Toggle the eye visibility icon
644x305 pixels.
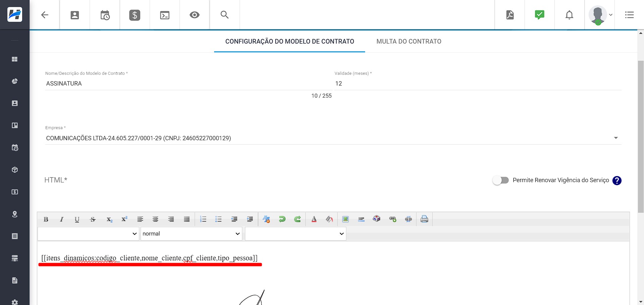[194, 15]
